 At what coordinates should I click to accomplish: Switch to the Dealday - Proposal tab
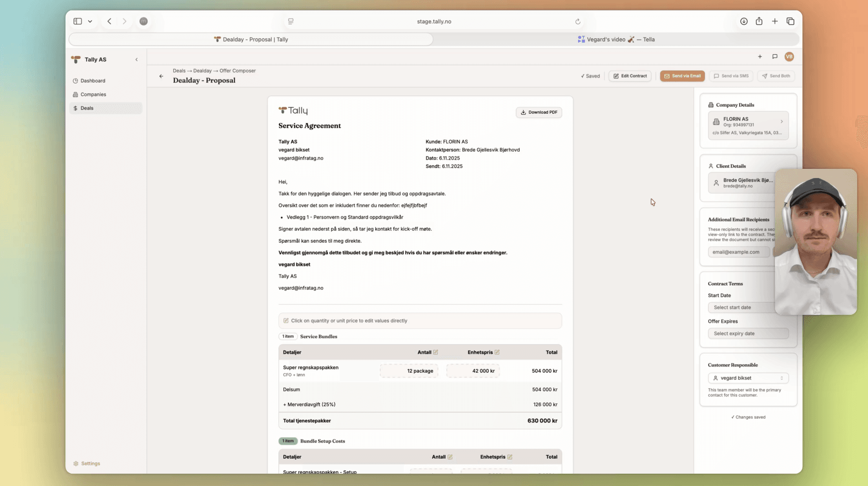tap(251, 40)
